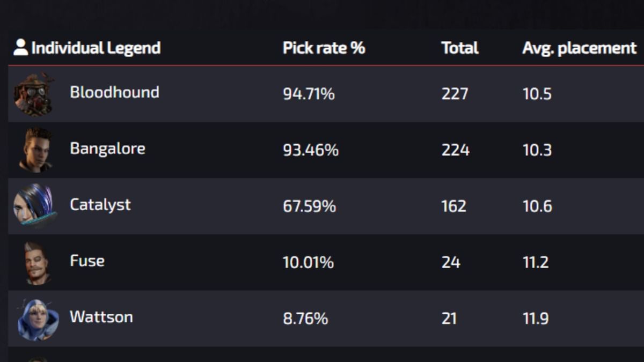
Task: Click the person icon beside Individual Legend header
Action: [20, 47]
